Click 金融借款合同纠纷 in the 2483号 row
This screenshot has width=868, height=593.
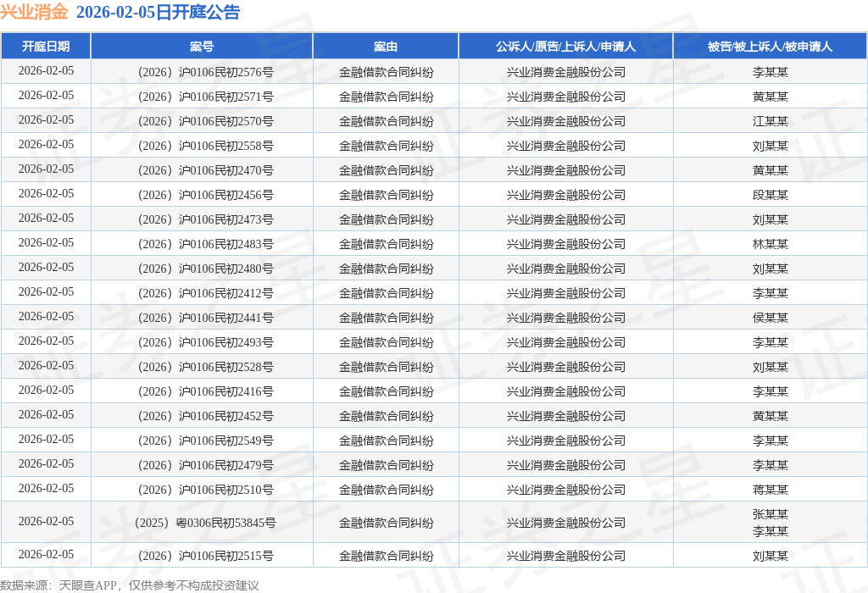coord(386,244)
